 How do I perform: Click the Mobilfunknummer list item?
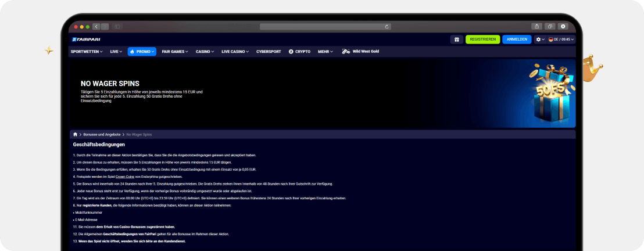[x=88, y=213]
